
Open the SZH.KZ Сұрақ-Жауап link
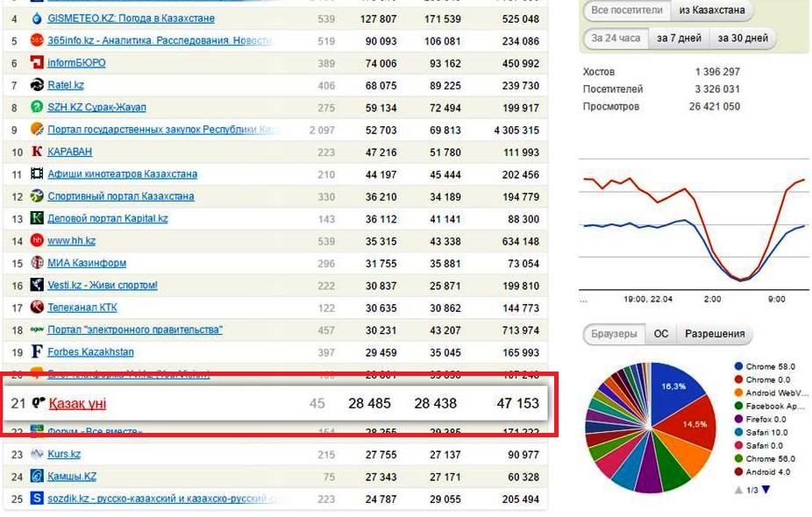click(x=96, y=107)
